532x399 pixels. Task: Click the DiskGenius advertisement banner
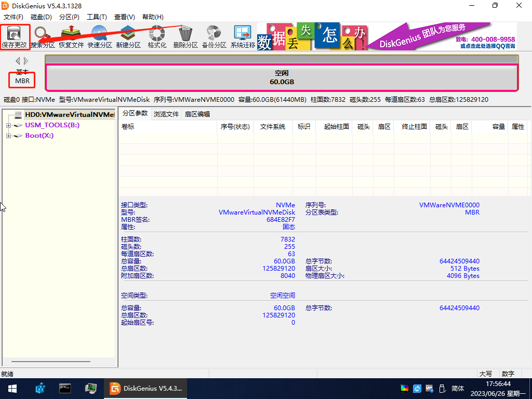(x=387, y=36)
